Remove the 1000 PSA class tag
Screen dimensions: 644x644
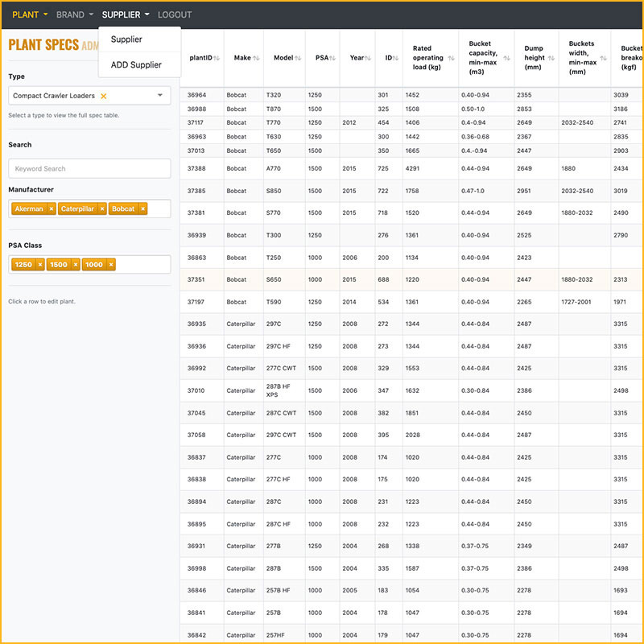[x=110, y=264]
